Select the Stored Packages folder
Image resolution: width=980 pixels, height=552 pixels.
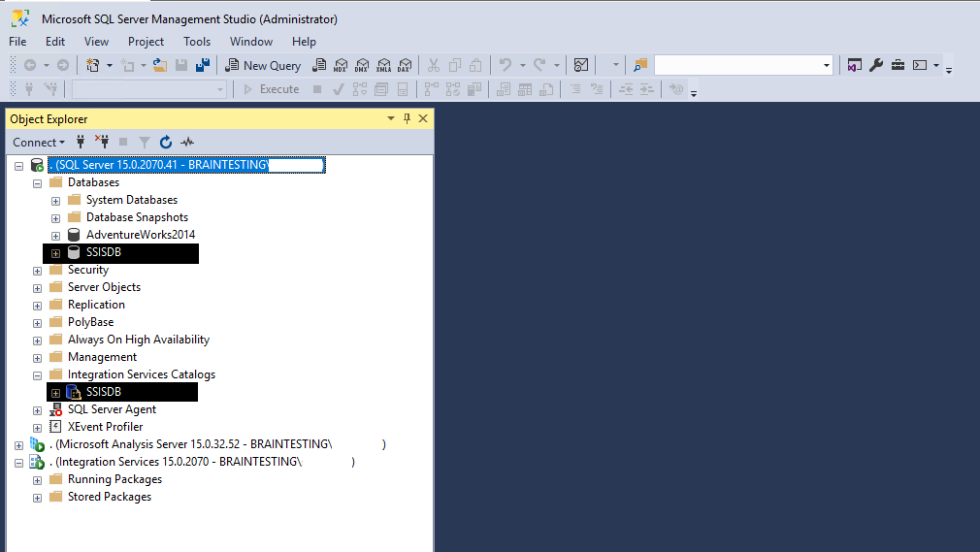click(x=110, y=497)
